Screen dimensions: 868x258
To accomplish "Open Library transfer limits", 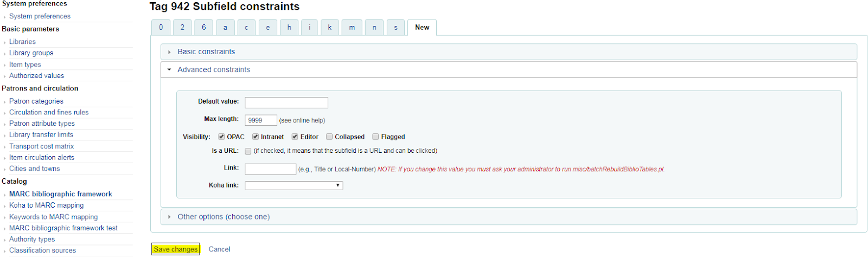I will pyautogui.click(x=41, y=134).
